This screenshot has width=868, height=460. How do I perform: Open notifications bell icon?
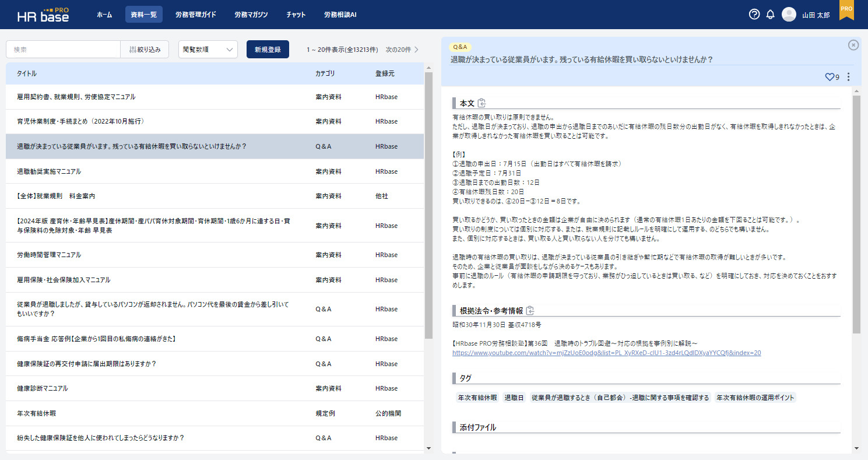pos(770,15)
